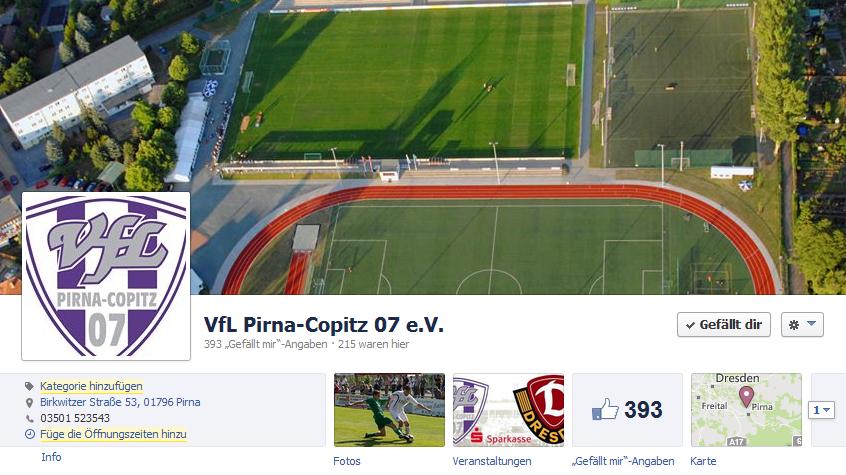
Task: Click the Birkwitzer Straße 53 address link
Action: [120, 403]
